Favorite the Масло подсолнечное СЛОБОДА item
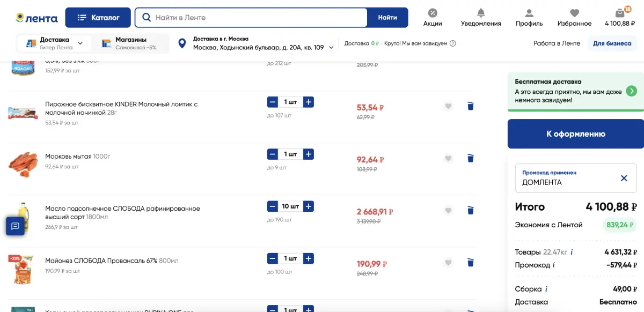Screen dimensions: 644x312 click(449, 210)
